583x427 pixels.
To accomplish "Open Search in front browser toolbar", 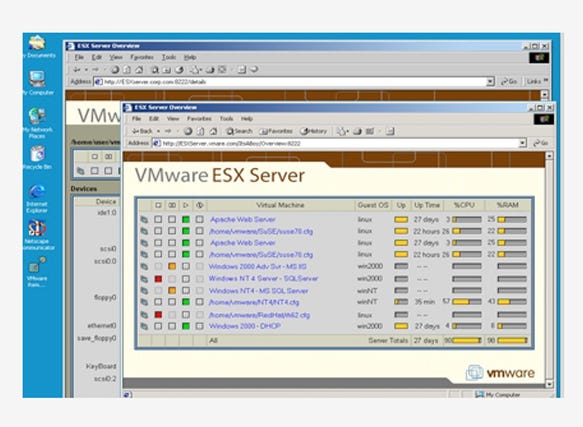I will pyautogui.click(x=239, y=131).
